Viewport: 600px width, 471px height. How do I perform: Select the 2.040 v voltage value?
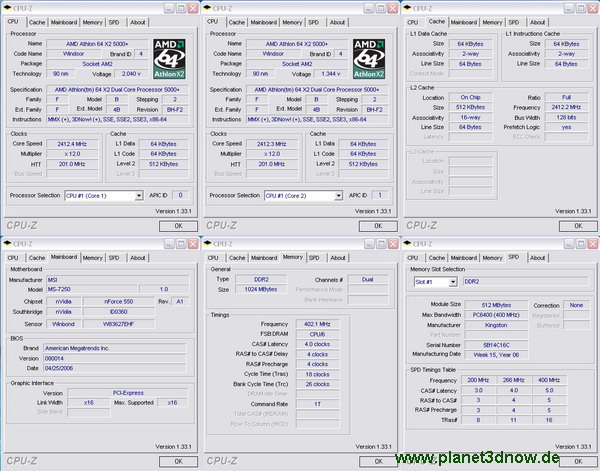131,74
